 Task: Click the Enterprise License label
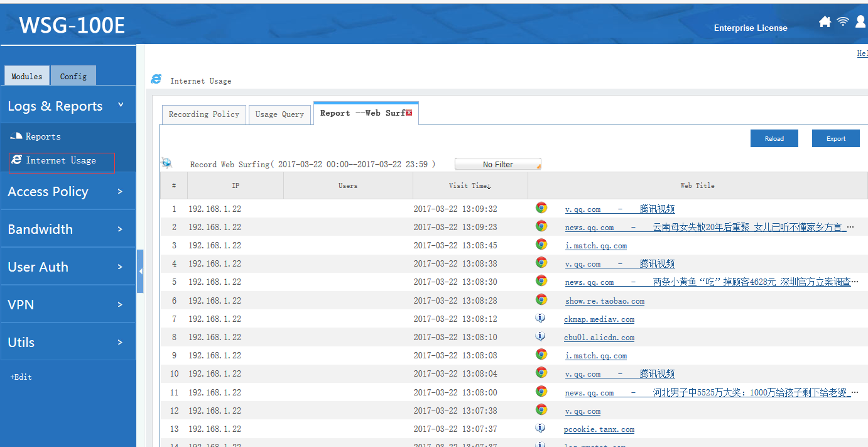pyautogui.click(x=751, y=28)
